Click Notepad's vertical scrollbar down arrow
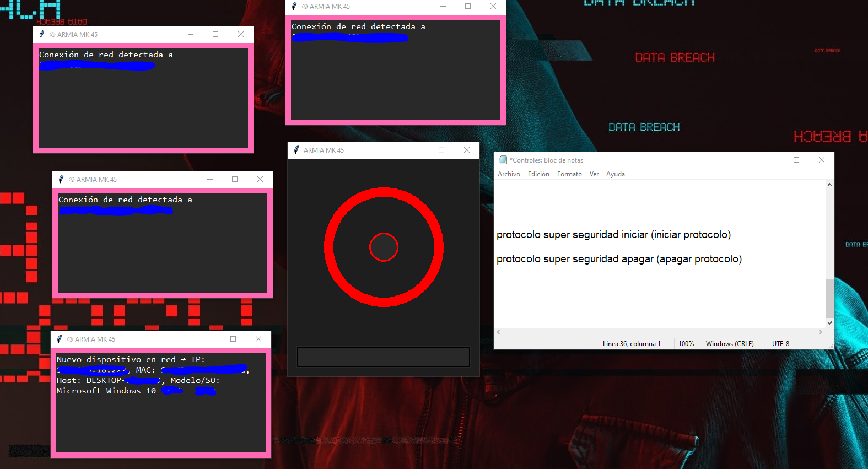The height and width of the screenshot is (469, 868). tap(829, 323)
